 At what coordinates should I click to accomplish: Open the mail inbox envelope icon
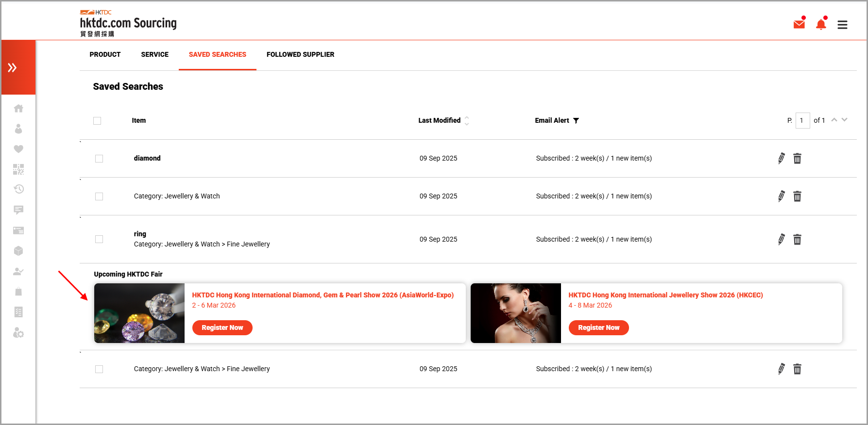coord(799,24)
